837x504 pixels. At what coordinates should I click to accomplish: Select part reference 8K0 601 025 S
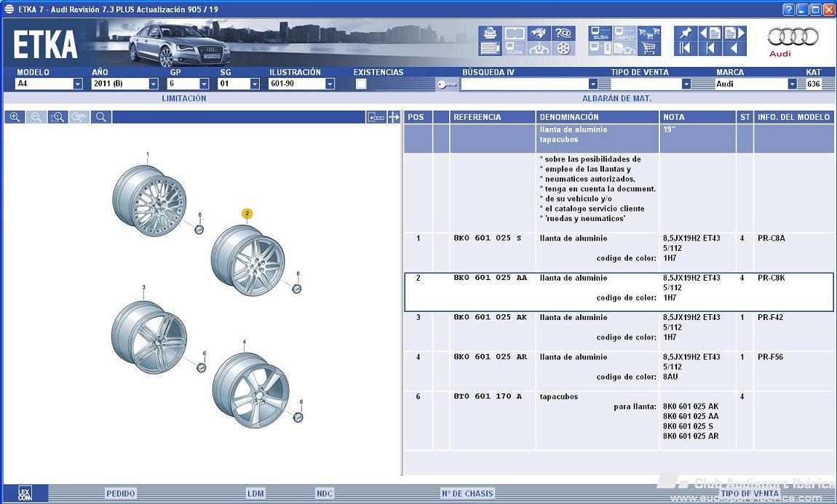coord(488,238)
